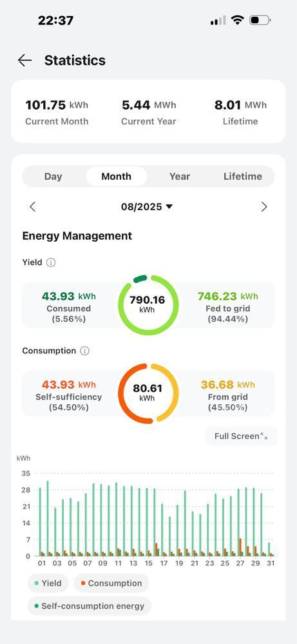297x644 pixels.
Task: Toggle the Consumption legend series
Action: [x=111, y=583]
